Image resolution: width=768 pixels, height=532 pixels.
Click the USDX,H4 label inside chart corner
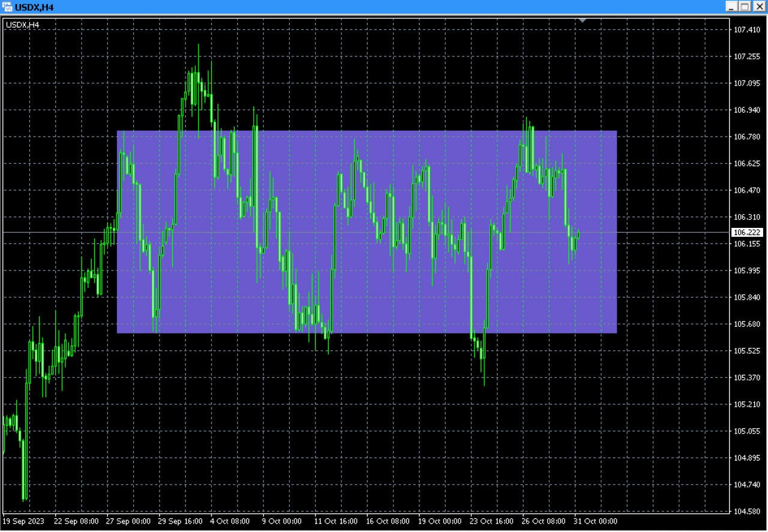click(22, 25)
